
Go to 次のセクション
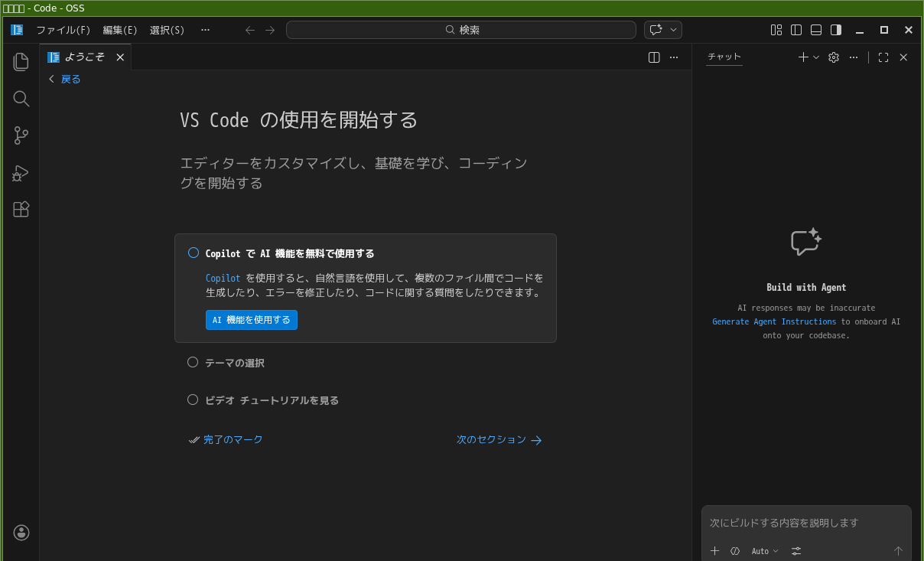pyautogui.click(x=499, y=440)
